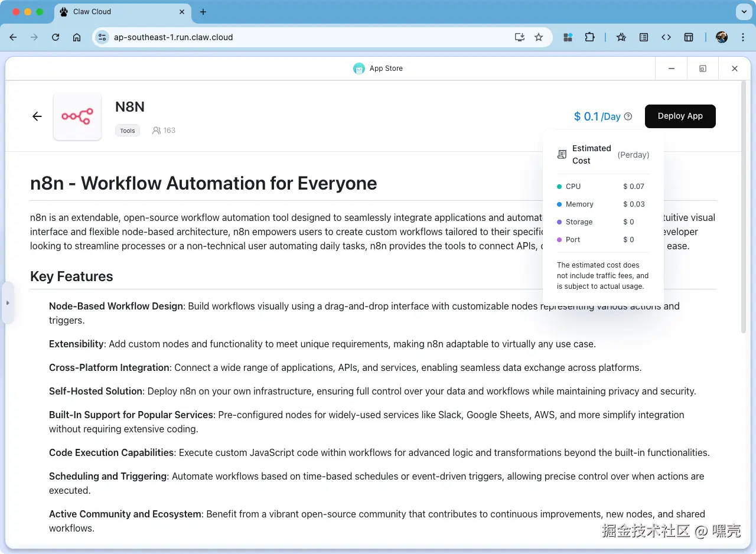
Task: Bookmark this page with the star icon
Action: 539,37
